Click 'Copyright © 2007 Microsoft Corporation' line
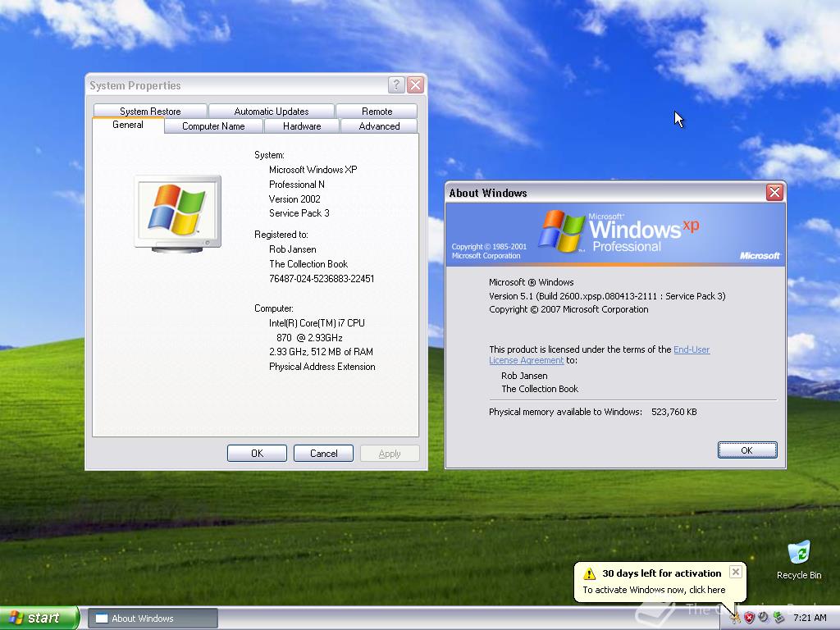Viewport: 840px width, 630px height. pos(568,309)
